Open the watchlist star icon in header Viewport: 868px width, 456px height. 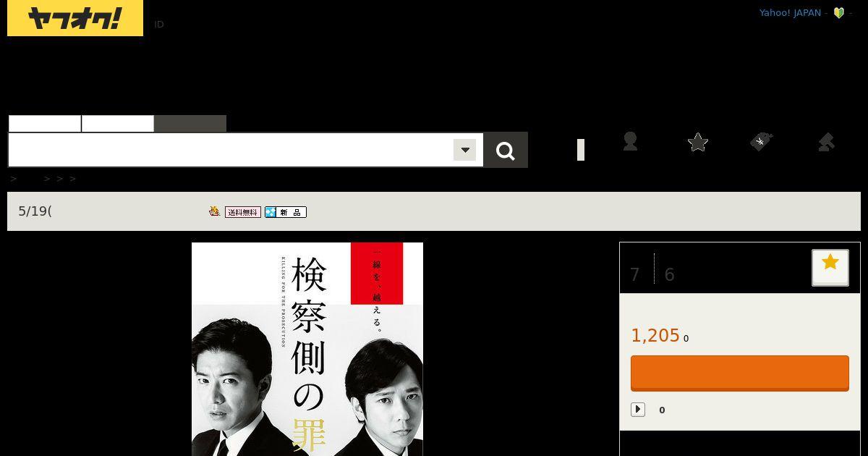tap(698, 142)
